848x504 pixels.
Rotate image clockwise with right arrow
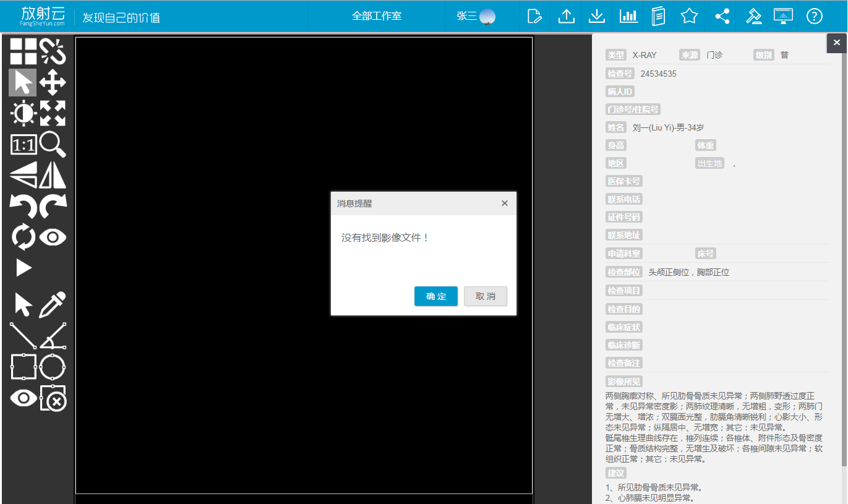coord(53,206)
